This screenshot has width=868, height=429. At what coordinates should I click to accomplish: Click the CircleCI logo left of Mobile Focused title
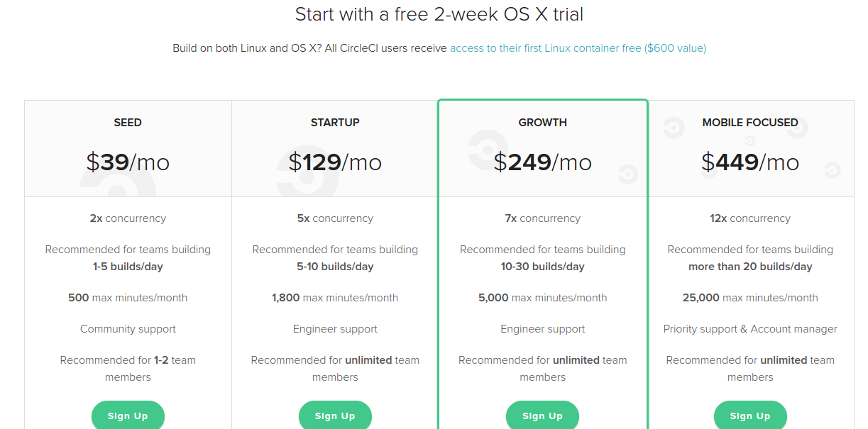point(672,128)
